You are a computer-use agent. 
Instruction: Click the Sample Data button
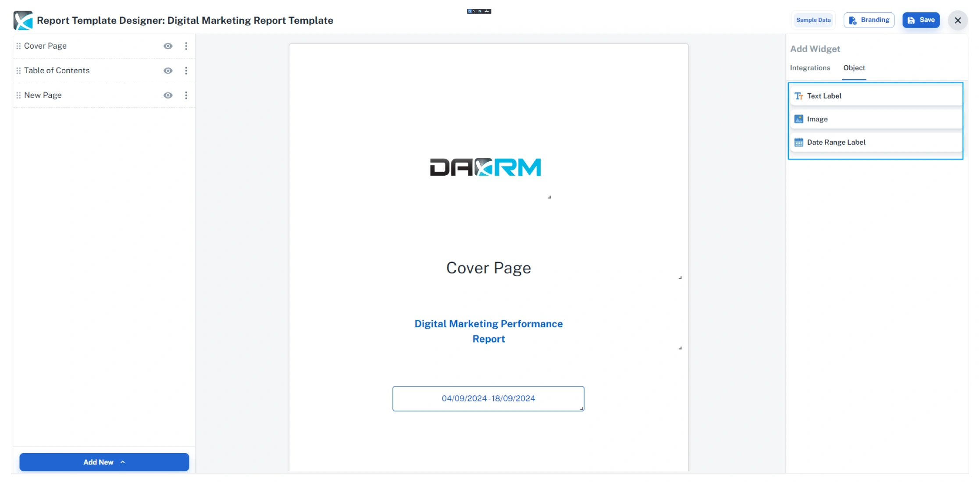coord(813,20)
